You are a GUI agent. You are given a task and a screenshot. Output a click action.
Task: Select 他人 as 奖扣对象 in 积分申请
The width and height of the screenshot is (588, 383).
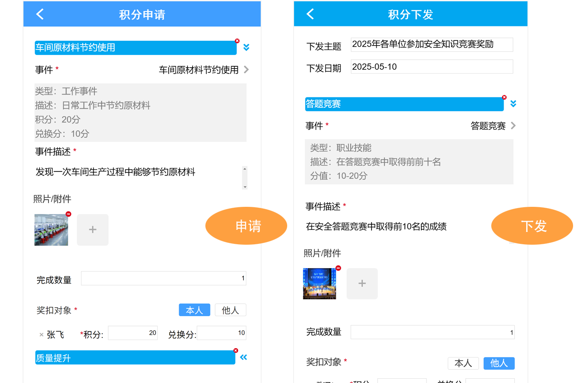tap(231, 310)
